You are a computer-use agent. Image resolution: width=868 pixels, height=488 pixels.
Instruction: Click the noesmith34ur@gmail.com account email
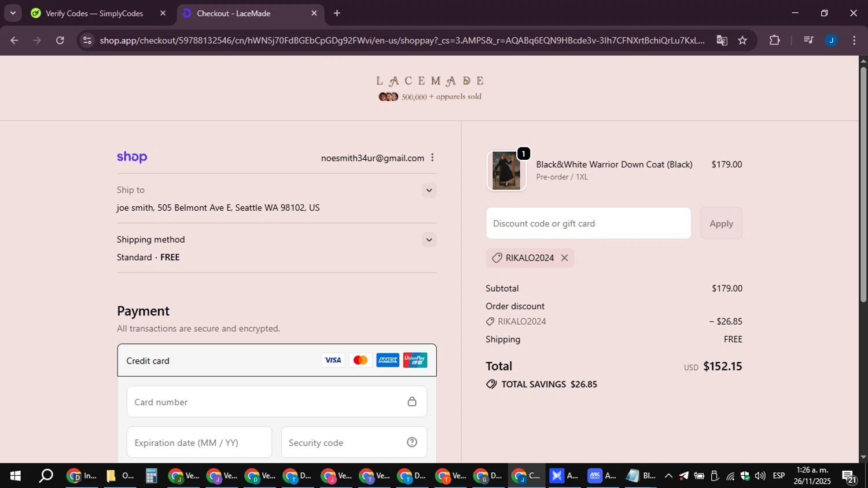(372, 158)
